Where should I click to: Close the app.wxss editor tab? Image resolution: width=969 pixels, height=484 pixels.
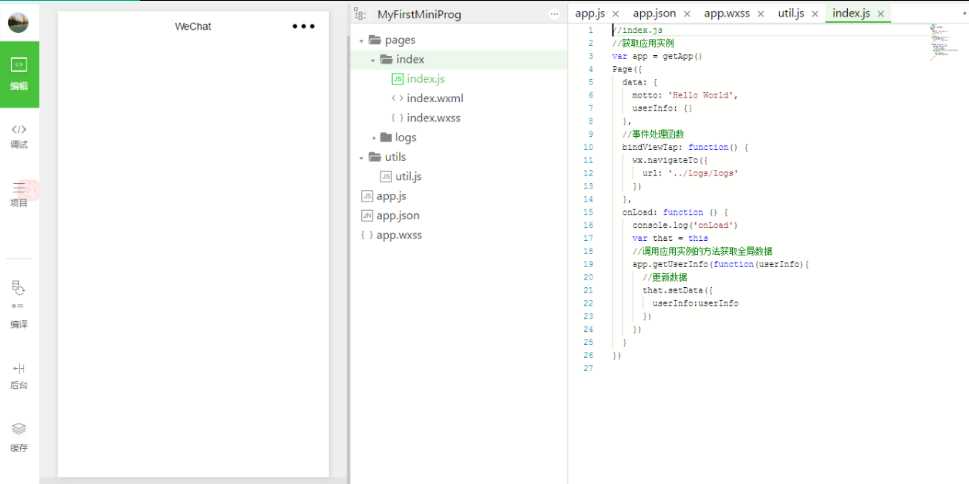pos(760,14)
